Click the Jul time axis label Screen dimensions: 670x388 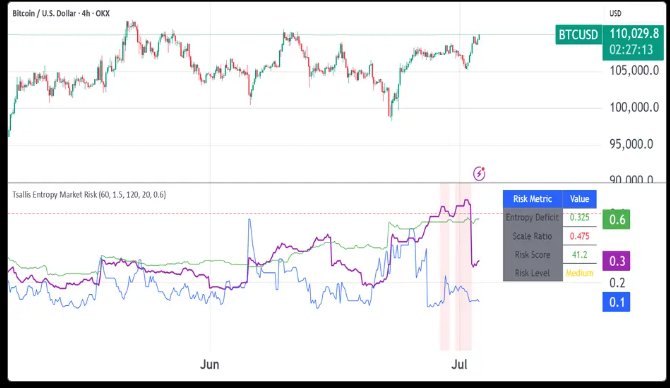coord(459,364)
